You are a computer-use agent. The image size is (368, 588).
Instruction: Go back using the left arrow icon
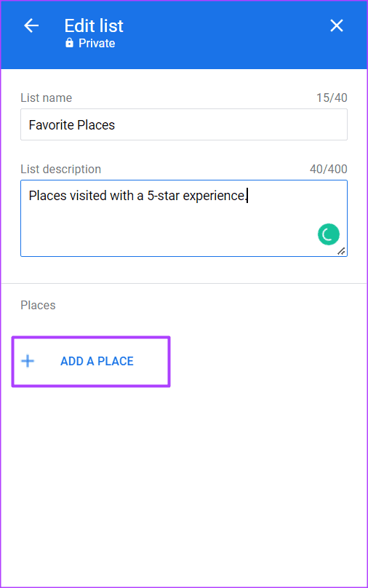pyautogui.click(x=31, y=25)
